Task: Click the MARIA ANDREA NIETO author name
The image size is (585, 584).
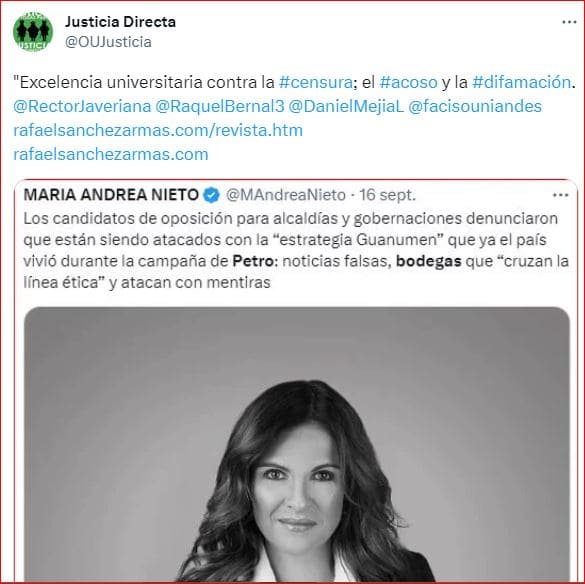Action: pos(111,195)
